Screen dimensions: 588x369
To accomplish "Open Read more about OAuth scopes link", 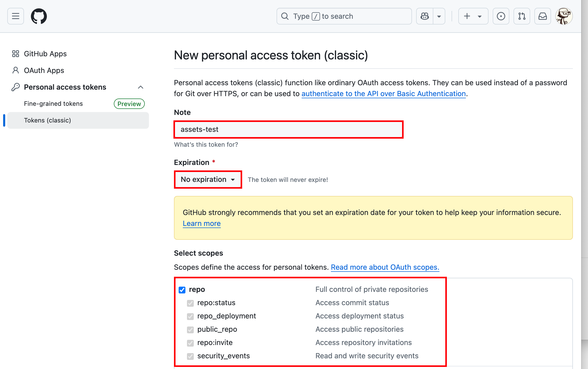I will 385,267.
